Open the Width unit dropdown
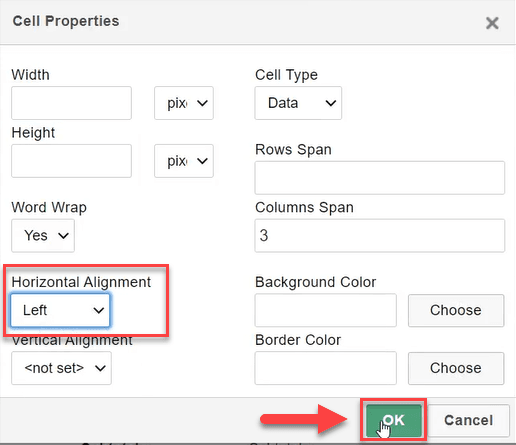 [x=184, y=103]
